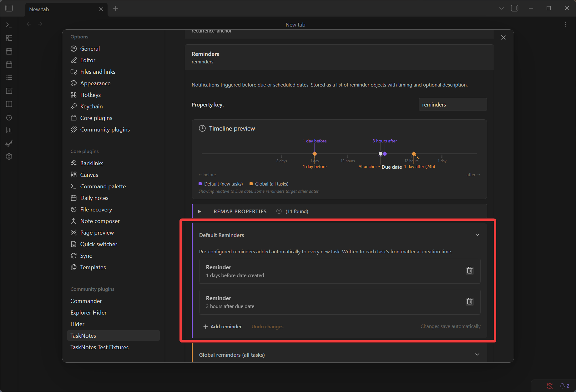
Task: Toggle the Default (new tasks) legend item
Action: (220, 184)
